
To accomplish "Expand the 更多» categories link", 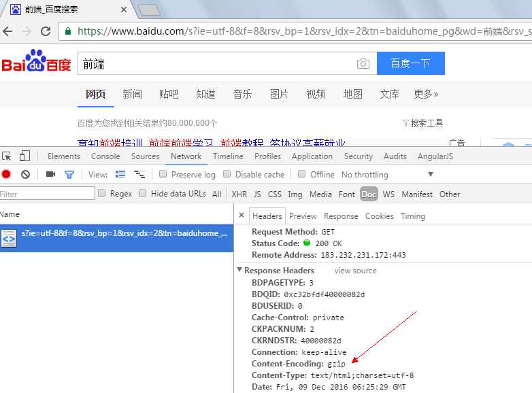I will pos(426,94).
